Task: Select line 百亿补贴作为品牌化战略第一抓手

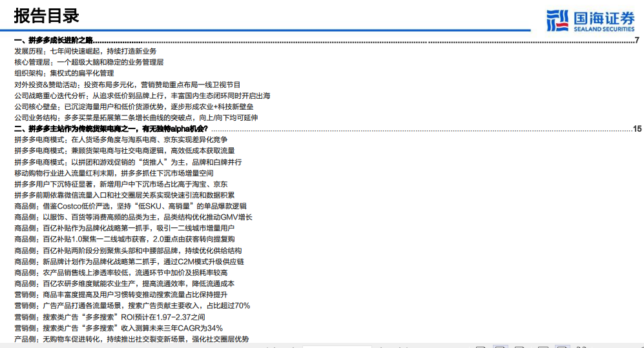Action: click(x=125, y=228)
